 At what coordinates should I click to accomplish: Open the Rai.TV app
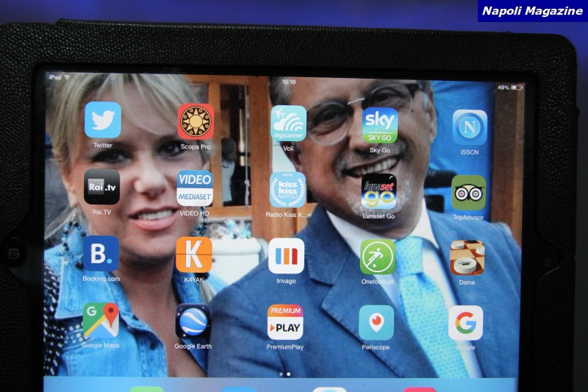[101, 187]
